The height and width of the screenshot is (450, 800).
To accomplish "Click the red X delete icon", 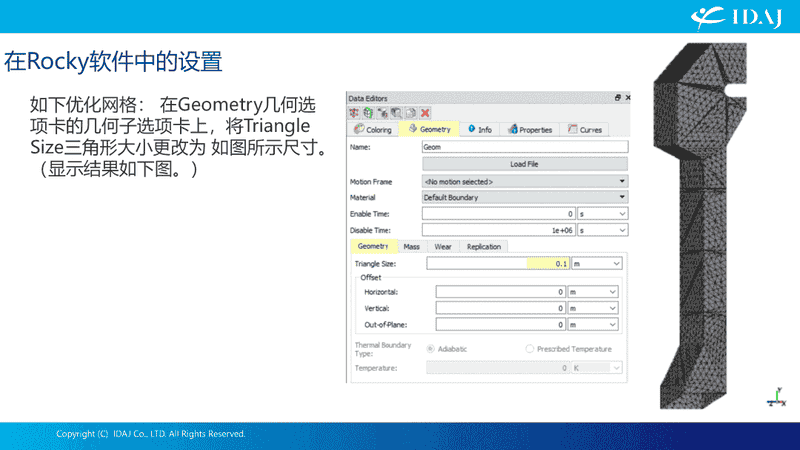I will click(425, 113).
